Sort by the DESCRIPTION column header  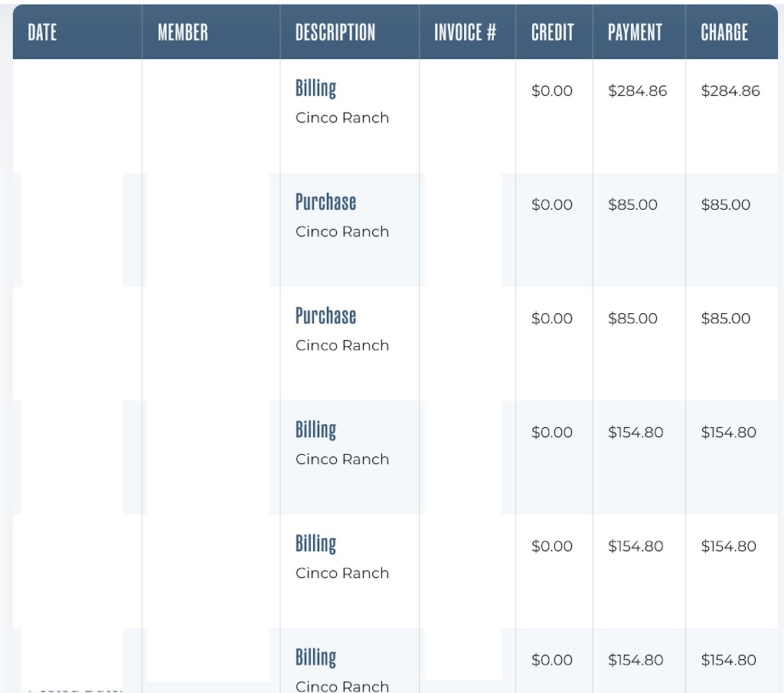coord(335,32)
